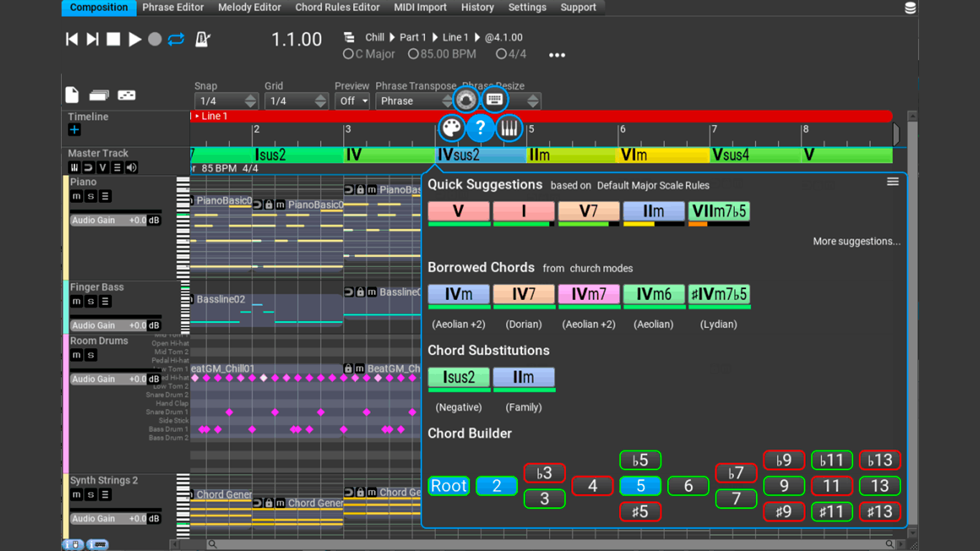Image resolution: width=980 pixels, height=551 pixels.
Task: Mute the Piano track
Action: [76, 197]
